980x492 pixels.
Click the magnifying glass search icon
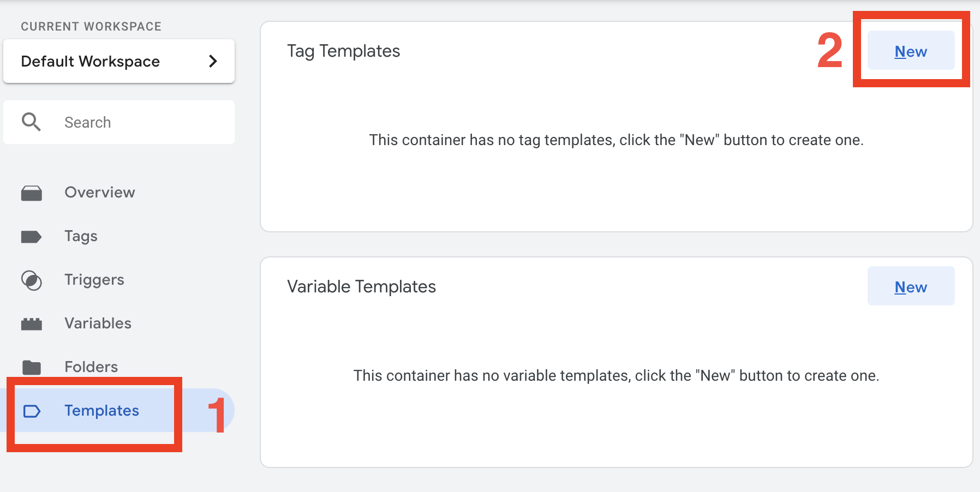31,122
